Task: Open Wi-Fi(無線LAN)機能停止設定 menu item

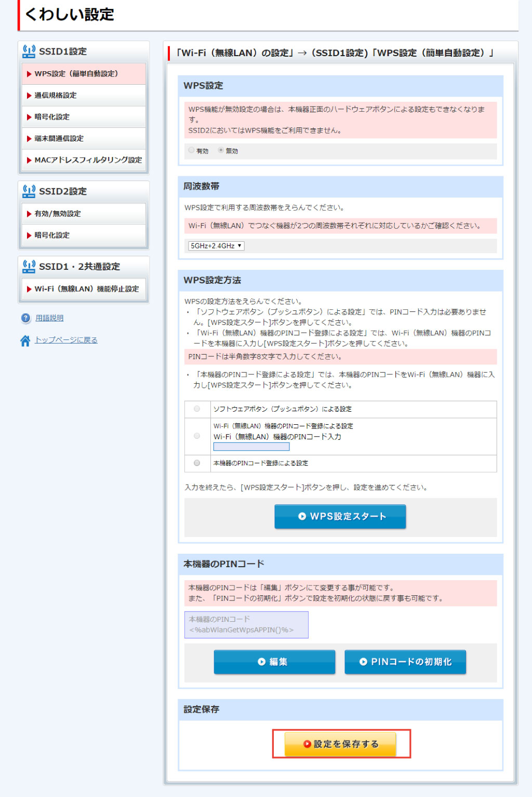Action: 84,289
